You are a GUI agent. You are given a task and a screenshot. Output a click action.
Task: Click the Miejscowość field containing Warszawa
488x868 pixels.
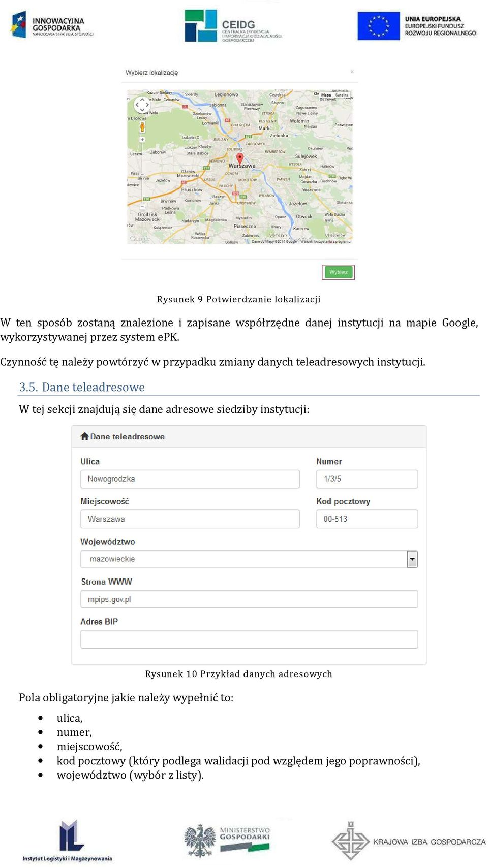coord(190,519)
